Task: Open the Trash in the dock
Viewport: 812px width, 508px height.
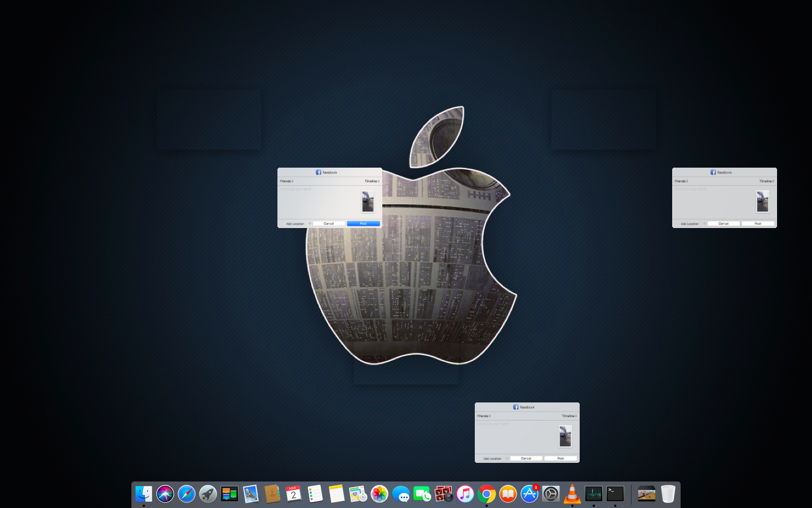Action: pyautogui.click(x=668, y=494)
